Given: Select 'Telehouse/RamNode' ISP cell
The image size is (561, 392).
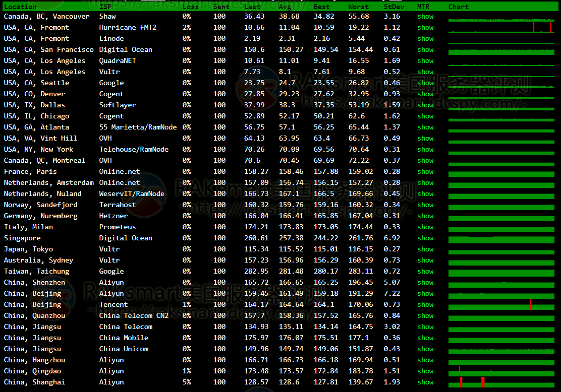Looking at the screenshot, I should (134, 149).
